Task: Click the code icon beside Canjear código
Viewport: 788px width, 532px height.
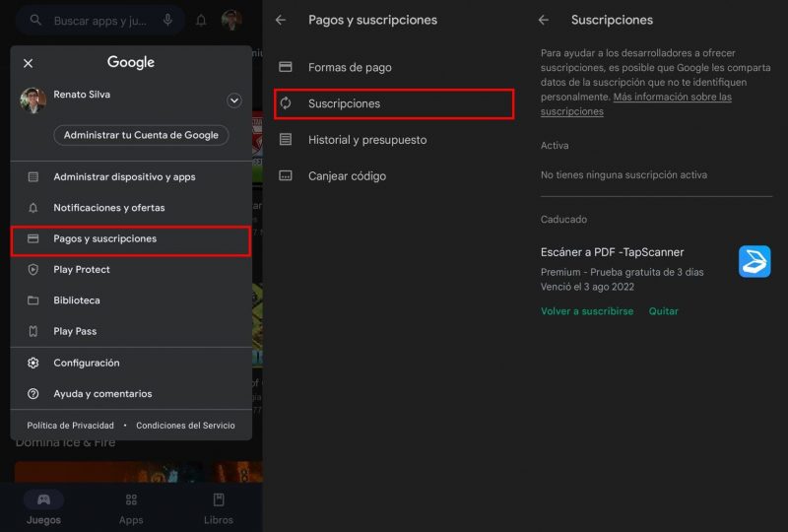Action: pos(286,175)
